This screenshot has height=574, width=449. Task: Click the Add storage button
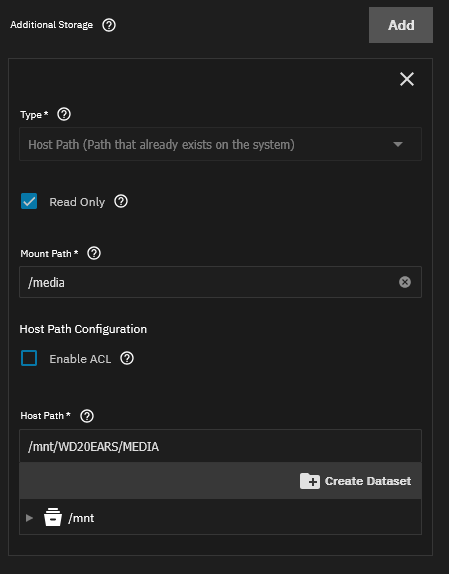pyautogui.click(x=401, y=25)
